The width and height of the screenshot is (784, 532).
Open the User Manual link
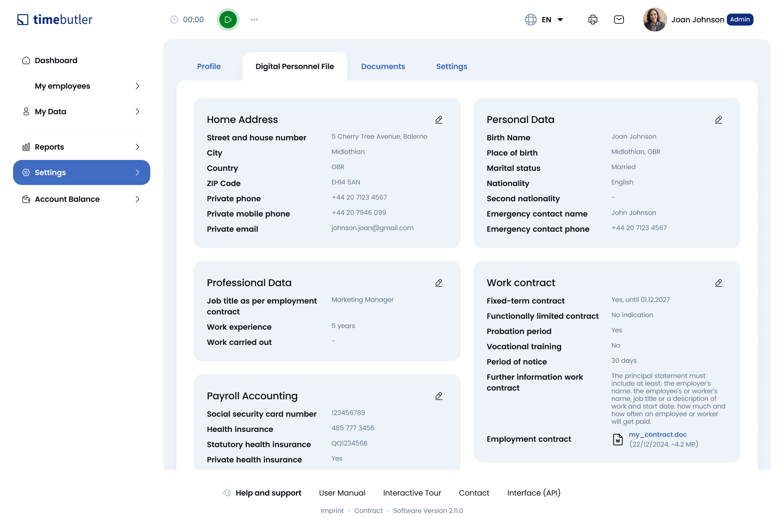(342, 493)
